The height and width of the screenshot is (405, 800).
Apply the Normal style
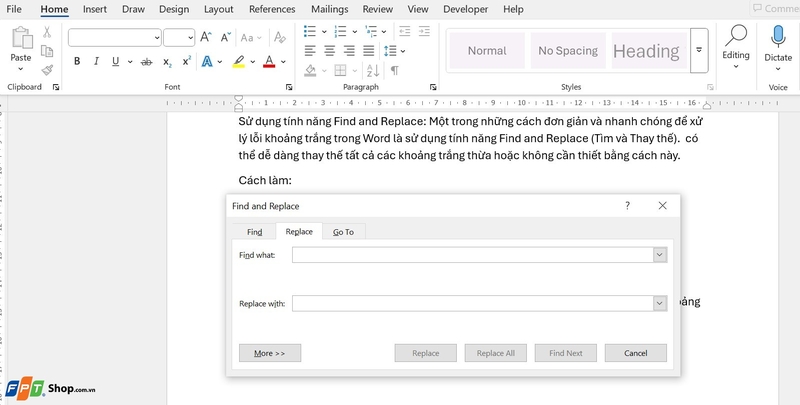pos(487,50)
